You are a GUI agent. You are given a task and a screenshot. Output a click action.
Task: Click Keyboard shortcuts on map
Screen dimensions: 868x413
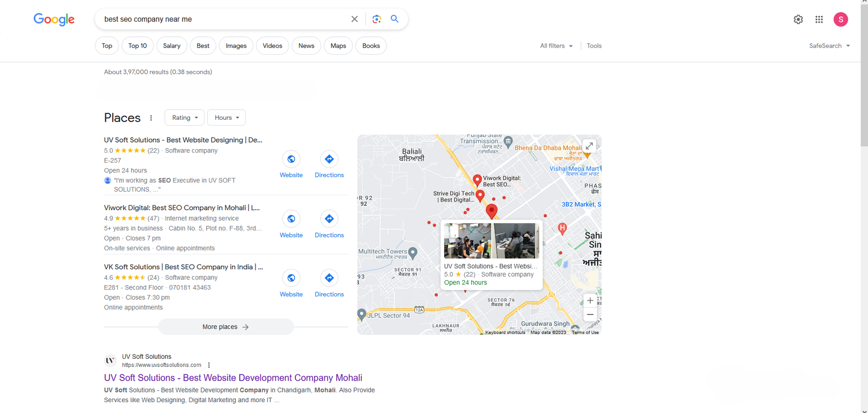point(505,332)
